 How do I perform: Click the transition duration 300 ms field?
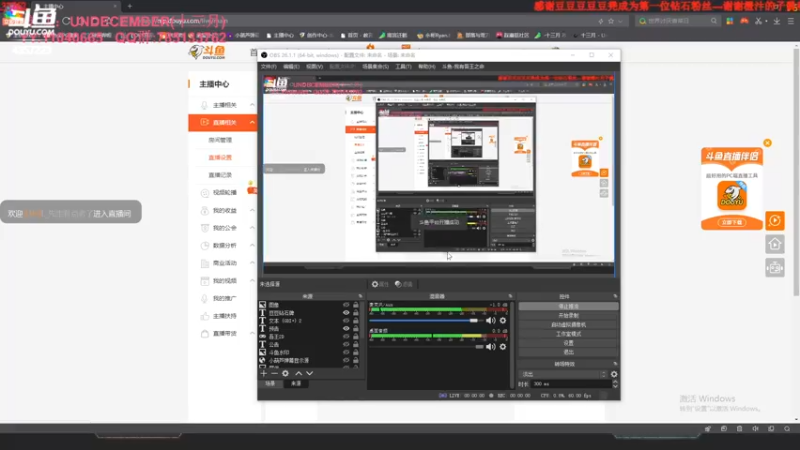point(571,384)
